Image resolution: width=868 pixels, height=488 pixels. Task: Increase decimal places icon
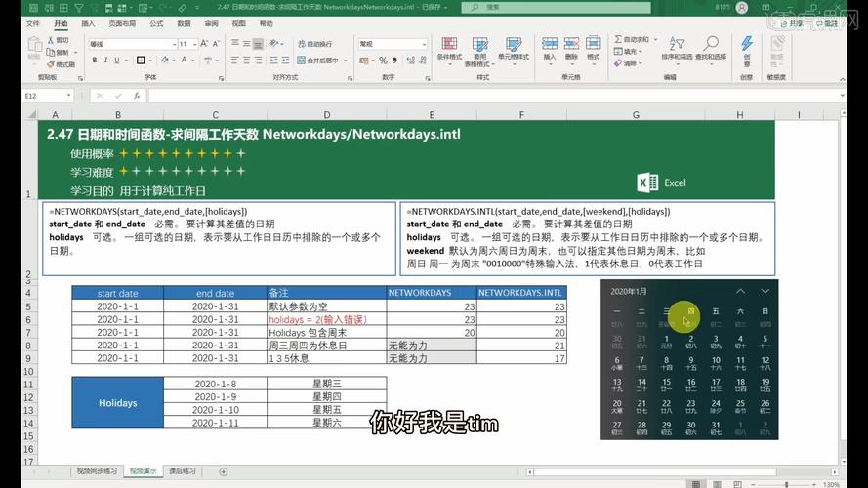coord(411,61)
